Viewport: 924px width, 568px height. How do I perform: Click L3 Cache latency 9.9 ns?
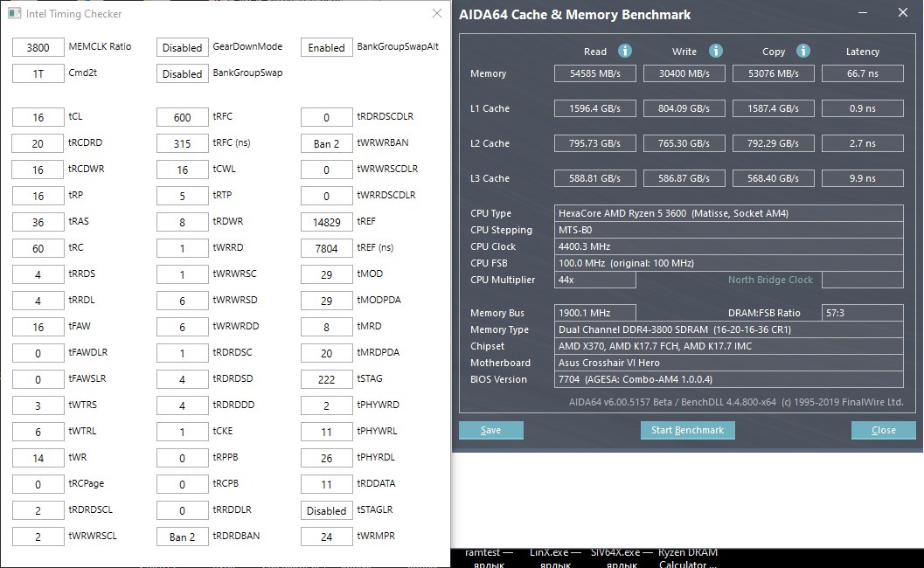(x=863, y=178)
